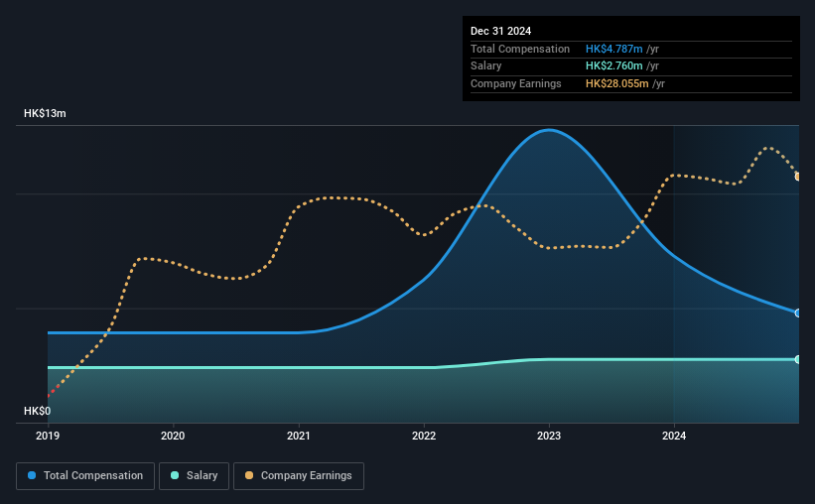Click the blue Total Compensation legend dot
815x504 pixels.
(32, 475)
